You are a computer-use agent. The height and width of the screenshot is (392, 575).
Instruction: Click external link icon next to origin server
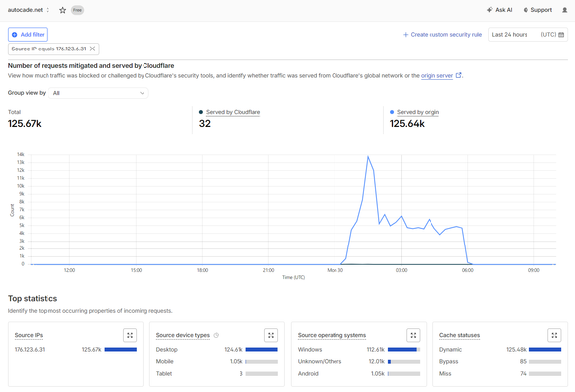(458, 75)
